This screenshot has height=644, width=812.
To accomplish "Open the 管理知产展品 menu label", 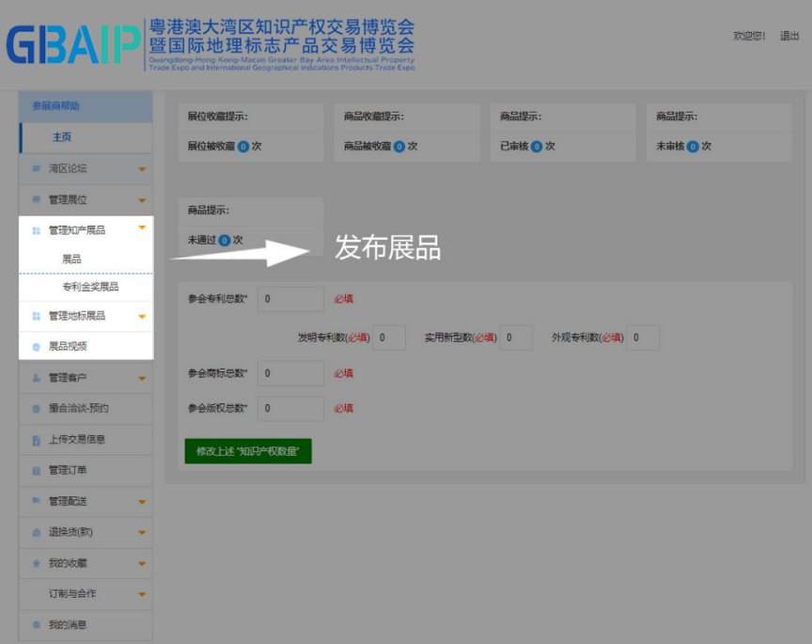I will (x=77, y=230).
